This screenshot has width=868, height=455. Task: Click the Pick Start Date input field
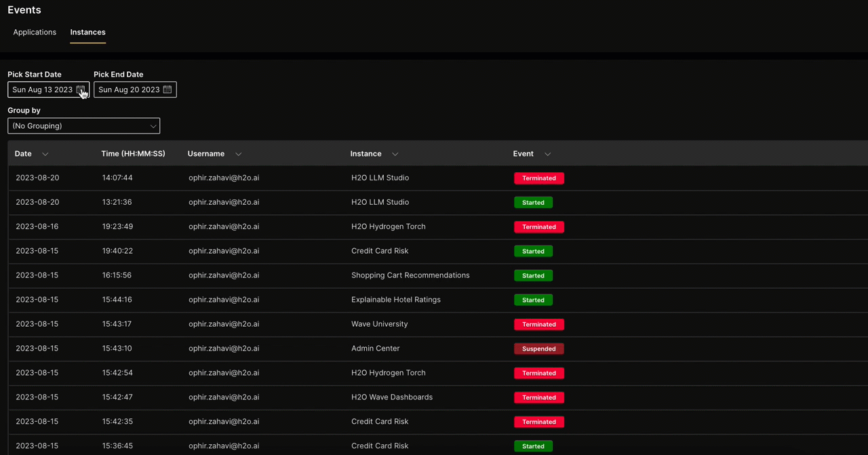click(x=42, y=90)
